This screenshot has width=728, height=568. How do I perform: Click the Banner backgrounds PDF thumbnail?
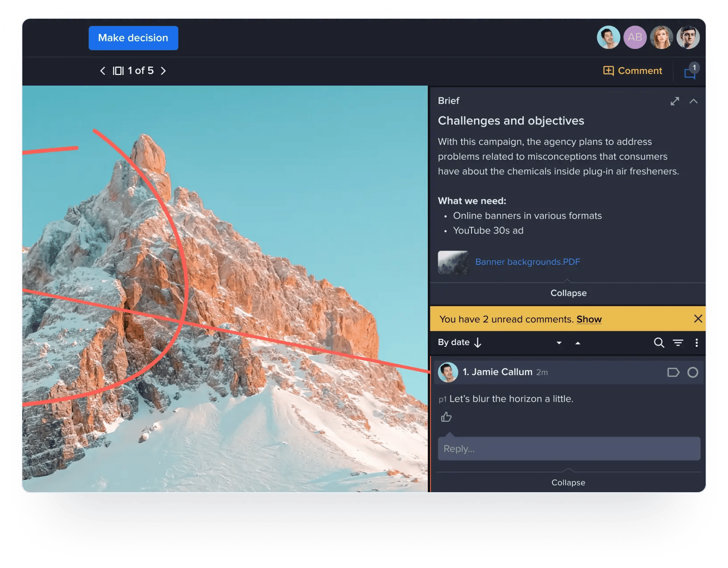[x=453, y=262]
